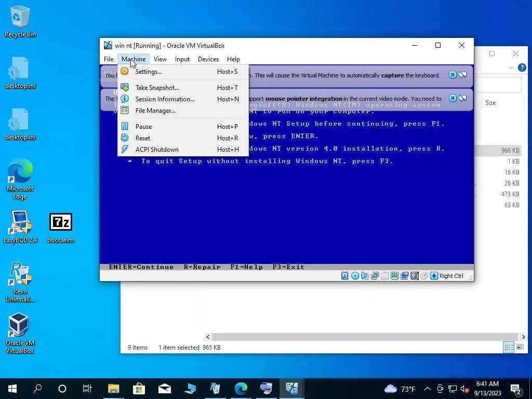Open Explorer help question mark icon
Viewport: 532px width, 399px height.
point(522,68)
